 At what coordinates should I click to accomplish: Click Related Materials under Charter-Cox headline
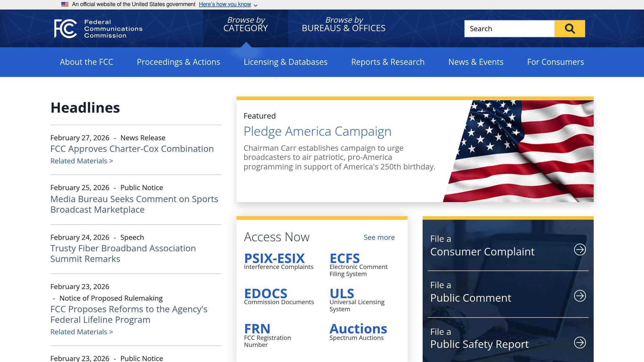coord(81,161)
